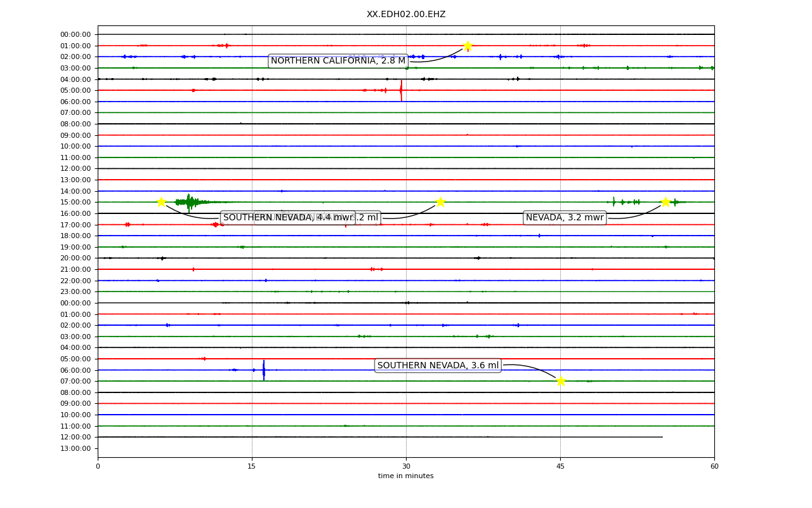Click the star connected to Nevada 3.2 mwr
The height and width of the screenshot is (508, 812).
click(x=665, y=202)
